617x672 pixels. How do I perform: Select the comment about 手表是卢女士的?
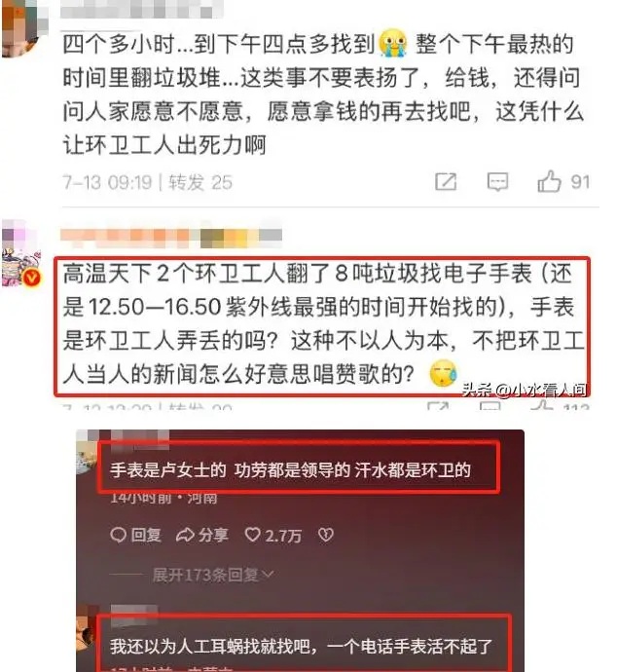(290, 470)
